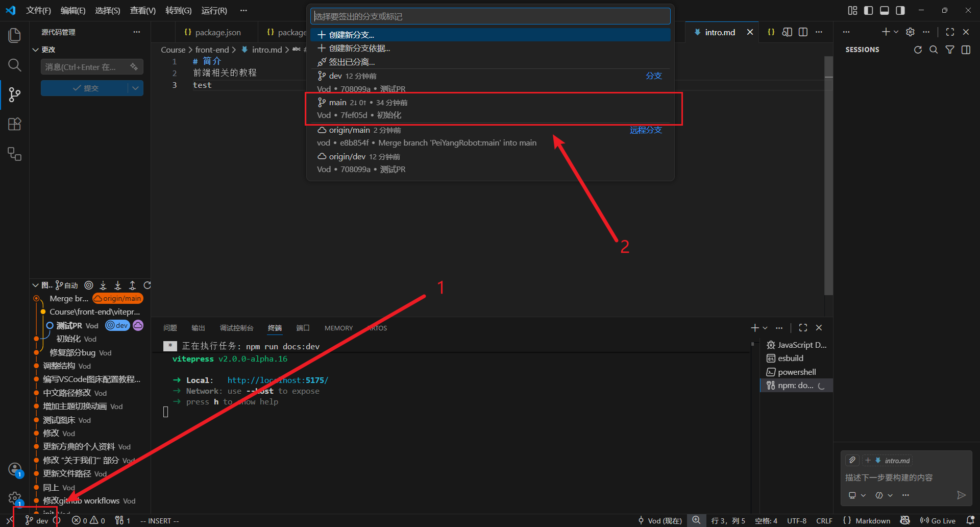The width and height of the screenshot is (980, 527).
Task: Click the filter icon in SESSIONS panel
Action: [x=950, y=50]
